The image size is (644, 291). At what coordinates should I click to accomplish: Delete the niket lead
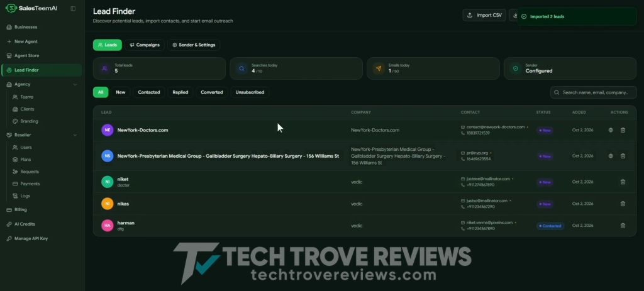click(x=623, y=182)
